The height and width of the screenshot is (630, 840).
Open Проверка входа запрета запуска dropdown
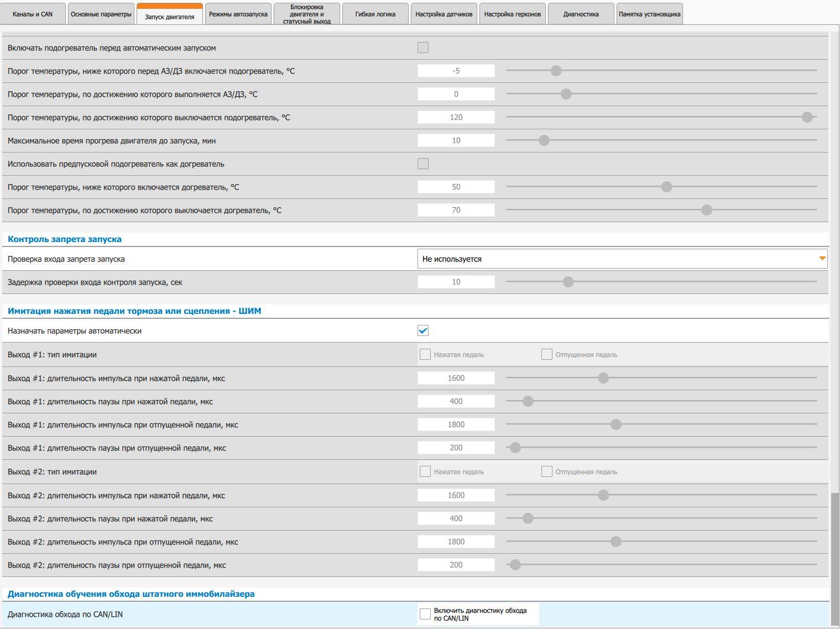click(622, 259)
